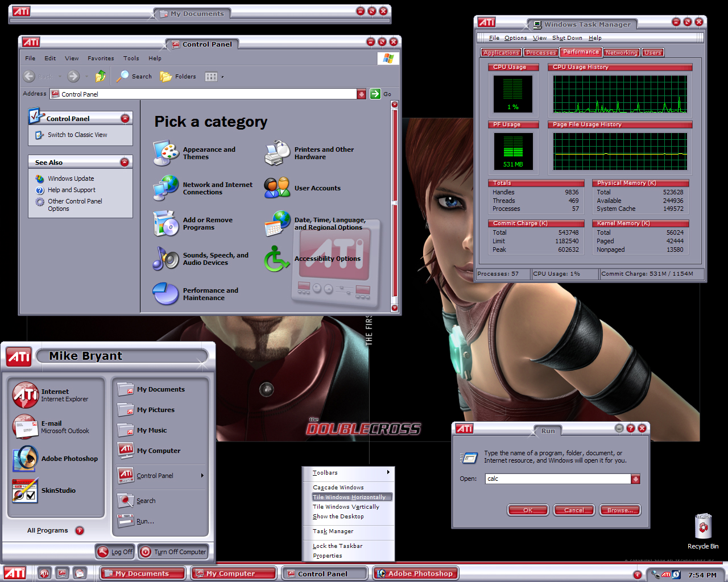Open the Favorites menu in Control Panel

point(101,59)
